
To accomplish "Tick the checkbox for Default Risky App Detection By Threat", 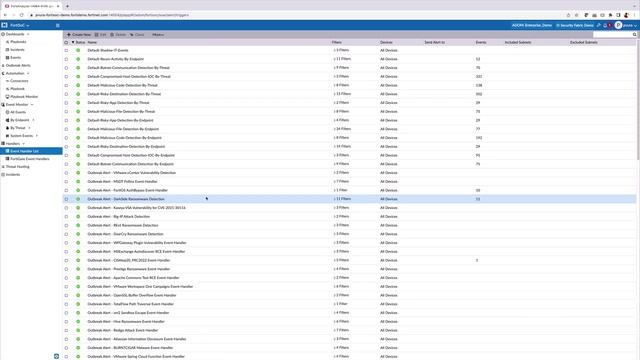I will (66, 103).
